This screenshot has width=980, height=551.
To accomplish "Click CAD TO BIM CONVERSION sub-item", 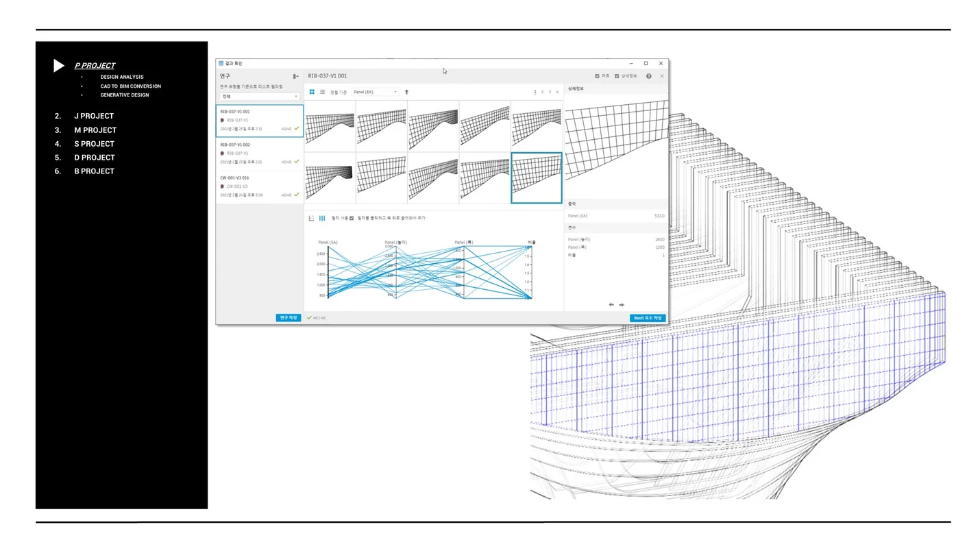I will coord(131,86).
